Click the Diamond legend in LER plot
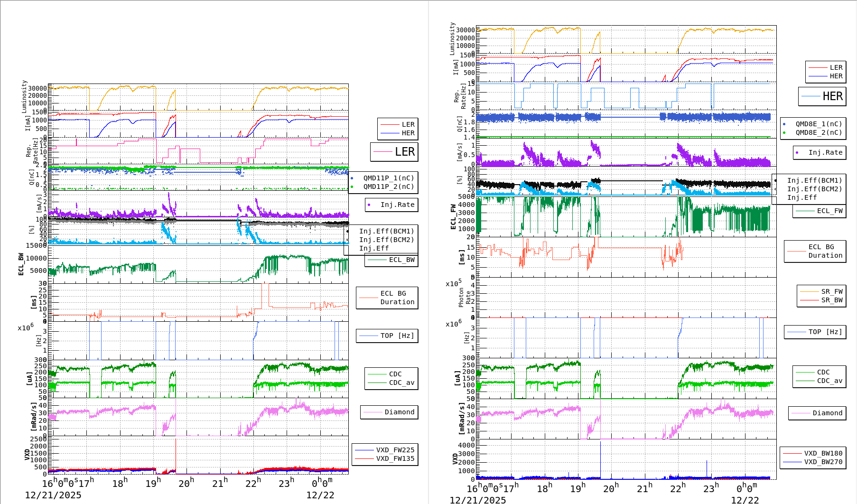 click(389, 412)
